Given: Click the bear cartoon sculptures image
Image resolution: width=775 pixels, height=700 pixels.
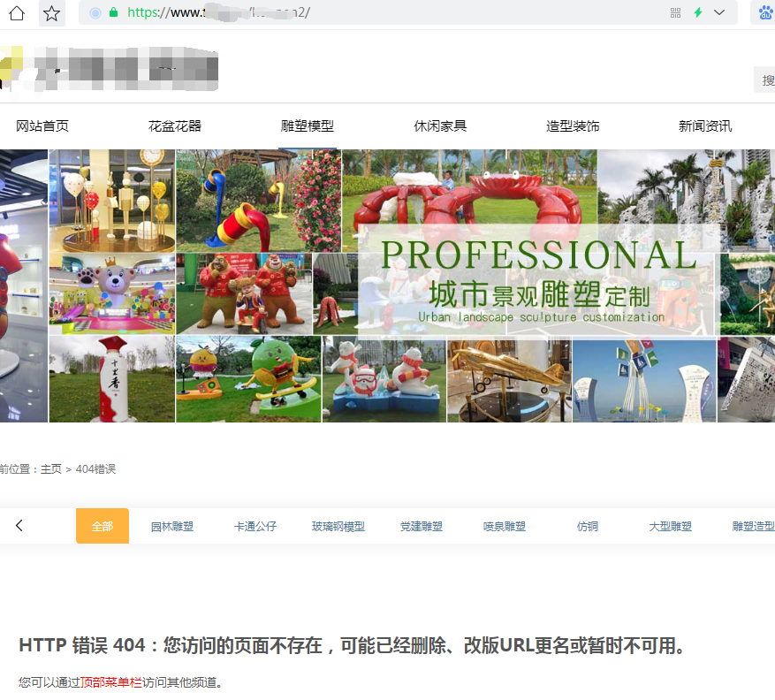Looking at the screenshot, I should (x=244, y=293).
